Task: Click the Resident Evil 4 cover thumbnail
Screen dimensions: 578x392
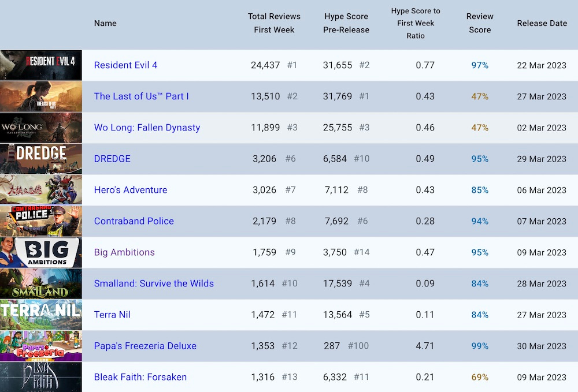Action: [41, 65]
